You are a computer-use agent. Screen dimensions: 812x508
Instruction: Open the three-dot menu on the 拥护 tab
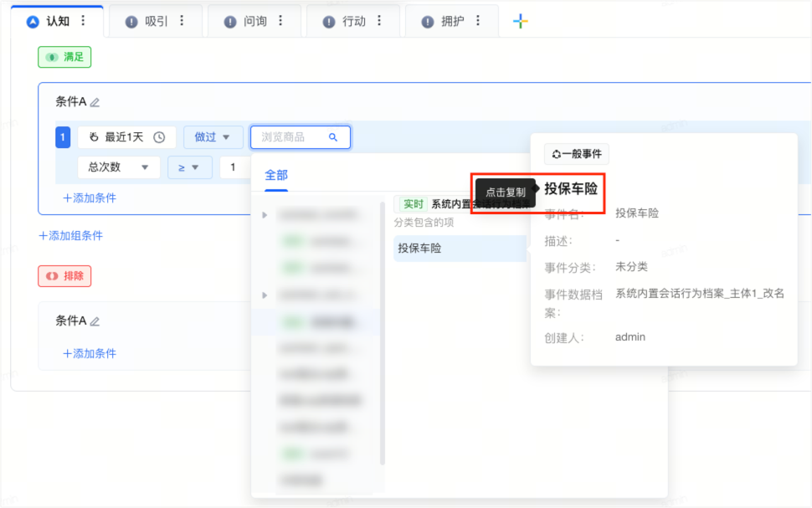478,21
